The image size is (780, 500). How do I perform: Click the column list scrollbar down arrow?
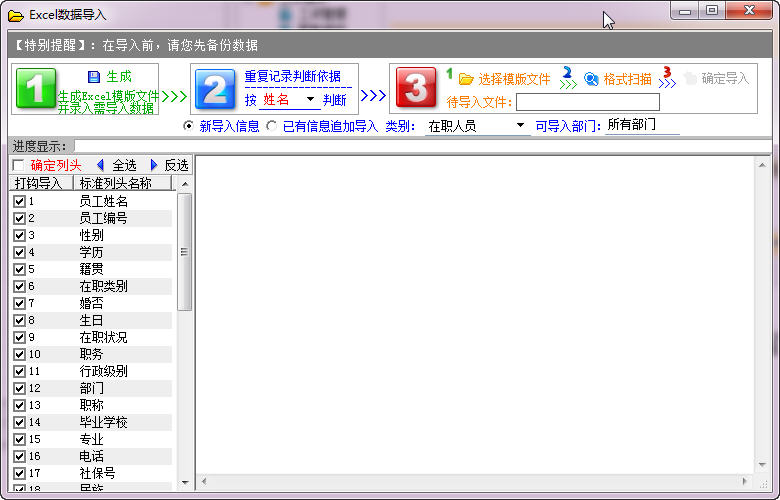click(185, 482)
